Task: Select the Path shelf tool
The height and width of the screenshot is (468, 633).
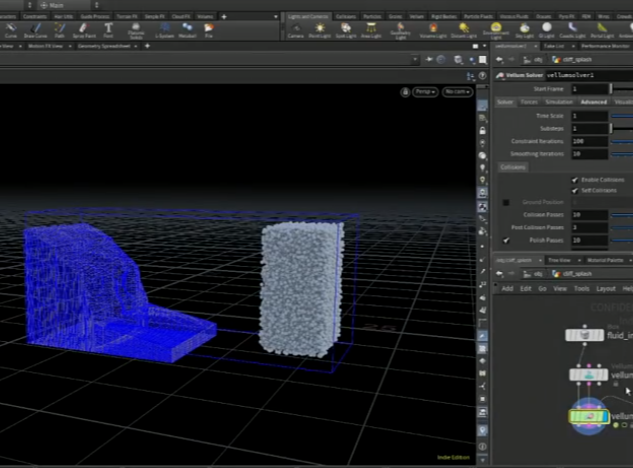Action: [59, 30]
